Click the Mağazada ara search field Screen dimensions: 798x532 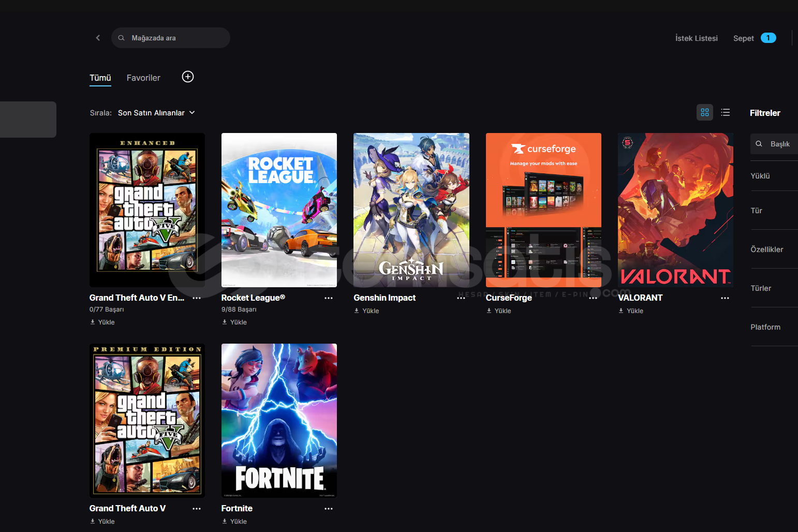pyautogui.click(x=171, y=38)
